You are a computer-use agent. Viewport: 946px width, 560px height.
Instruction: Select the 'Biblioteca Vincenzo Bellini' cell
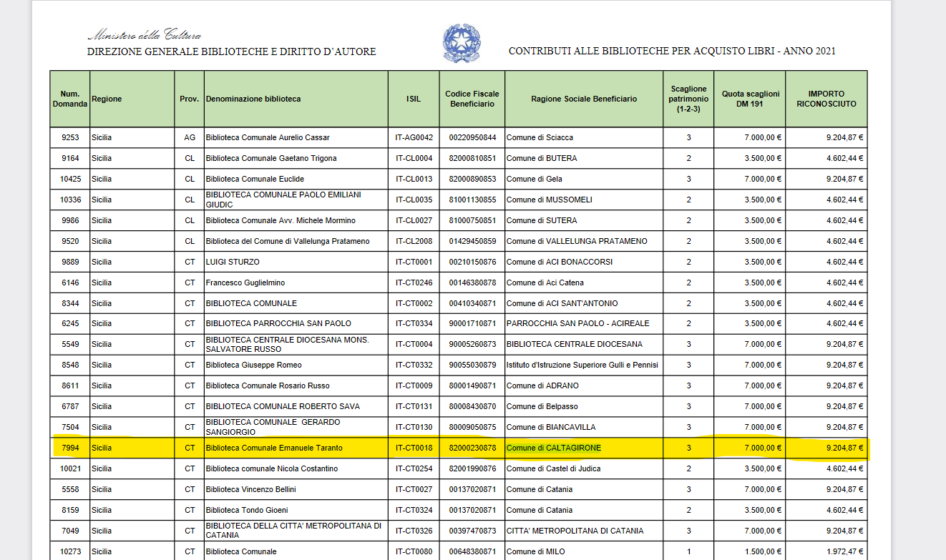250,490
